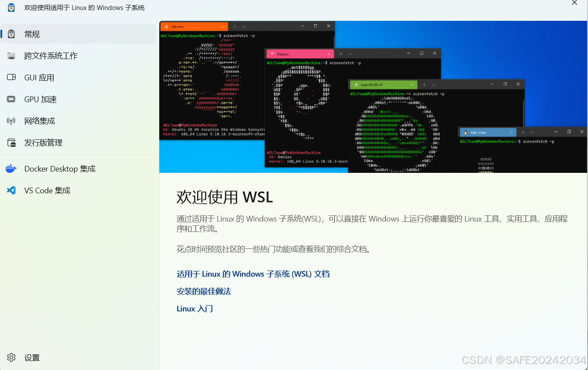Open the 常规 navigation item
This screenshot has width=588, height=370.
pyautogui.click(x=79, y=34)
